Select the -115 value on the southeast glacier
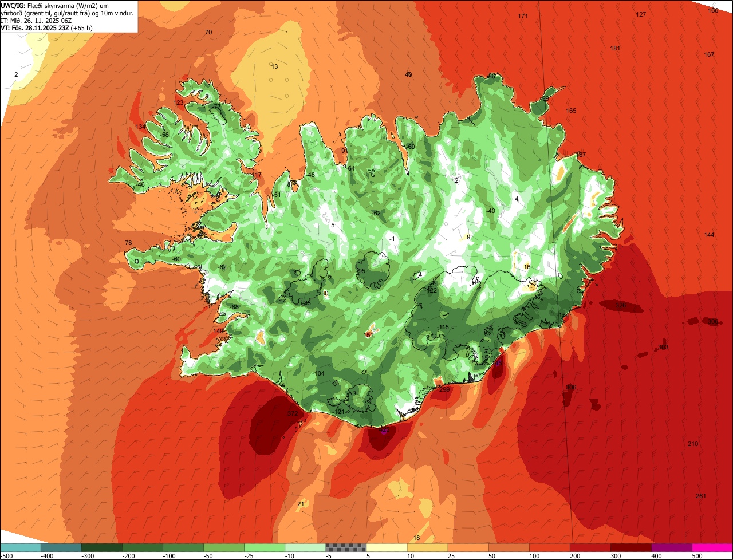The width and height of the screenshot is (733, 560). click(x=443, y=327)
